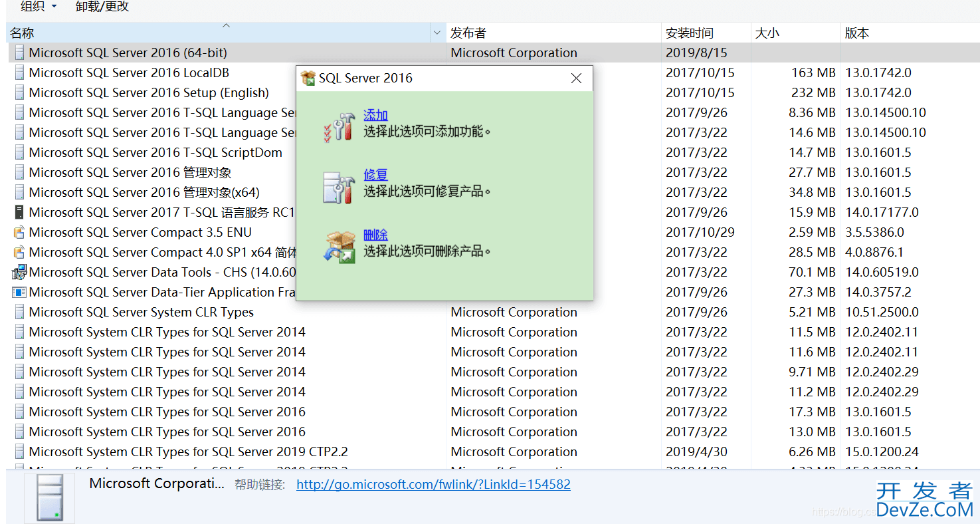This screenshot has height=524, width=980.
Task: Click the version 14.0.17177.0
Action: click(882, 213)
